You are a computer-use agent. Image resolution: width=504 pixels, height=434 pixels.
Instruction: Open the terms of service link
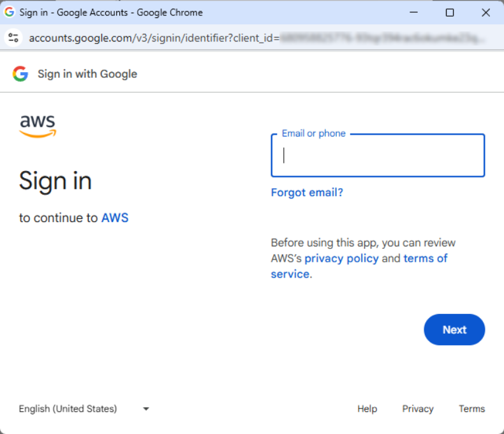coord(425,258)
